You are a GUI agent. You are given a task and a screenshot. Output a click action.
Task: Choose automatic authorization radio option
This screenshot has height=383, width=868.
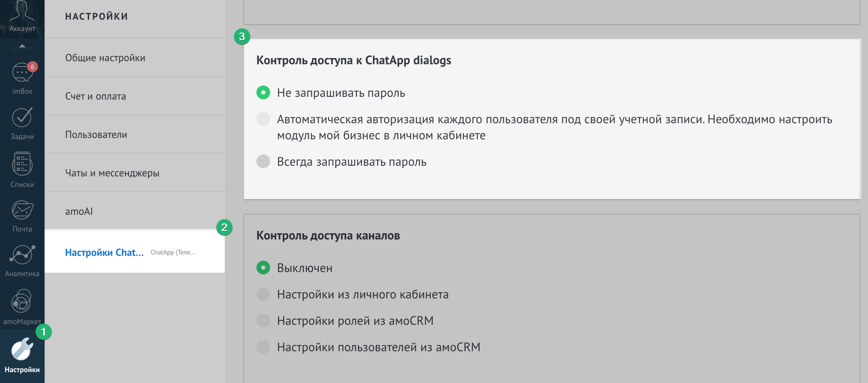(x=263, y=119)
